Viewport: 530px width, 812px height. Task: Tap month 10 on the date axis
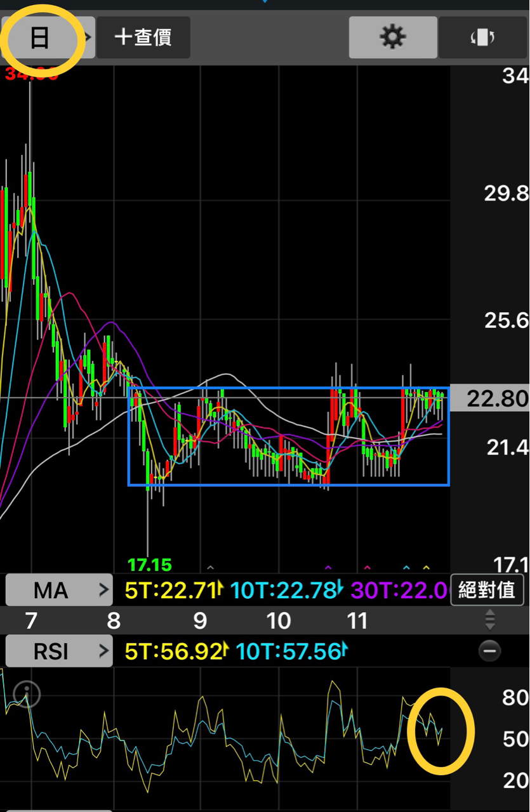(x=279, y=620)
